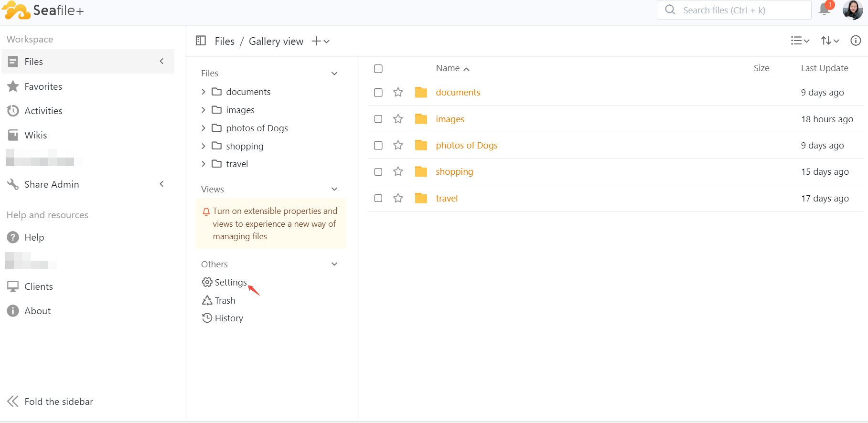Screen dimensions: 868x423
Task: Open the user avatar menu
Action: 852,10
